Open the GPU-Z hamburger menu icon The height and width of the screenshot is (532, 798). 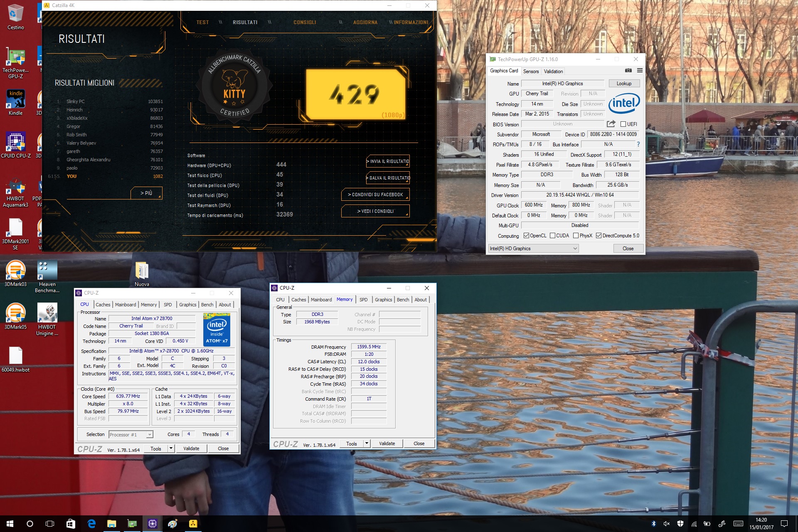click(640, 71)
